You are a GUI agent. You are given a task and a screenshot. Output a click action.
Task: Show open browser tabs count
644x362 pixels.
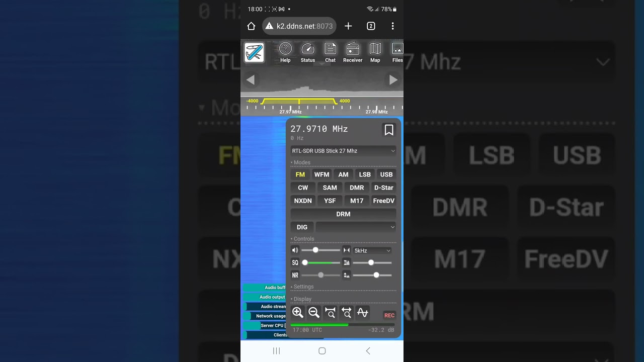pos(371,26)
